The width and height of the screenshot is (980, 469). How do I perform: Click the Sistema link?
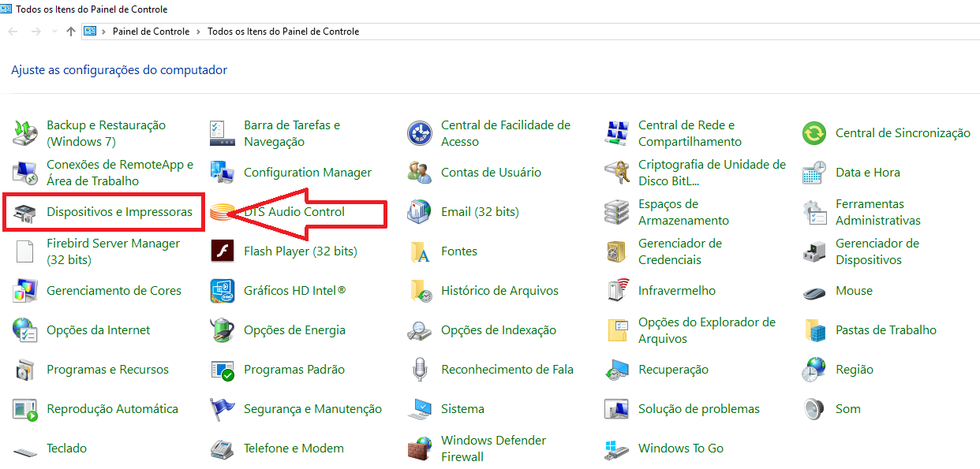(462, 409)
